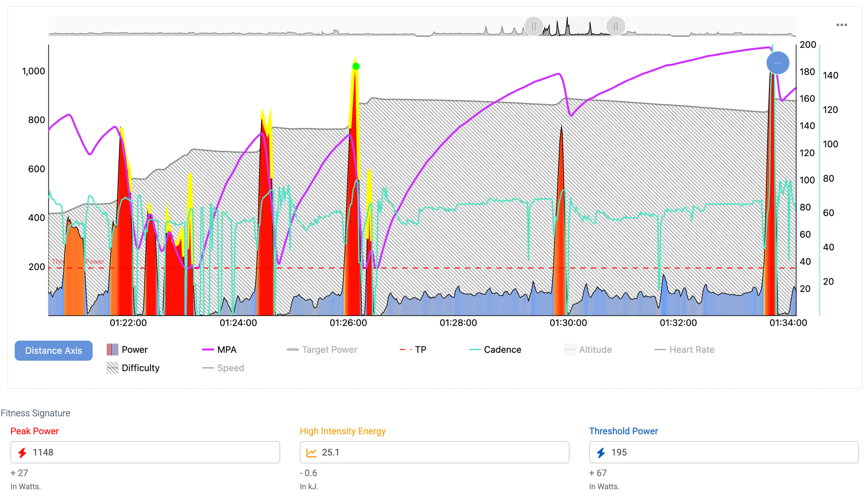The image size is (868, 502).
Task: Toggle the TP dashed line legend
Action: [406, 350]
